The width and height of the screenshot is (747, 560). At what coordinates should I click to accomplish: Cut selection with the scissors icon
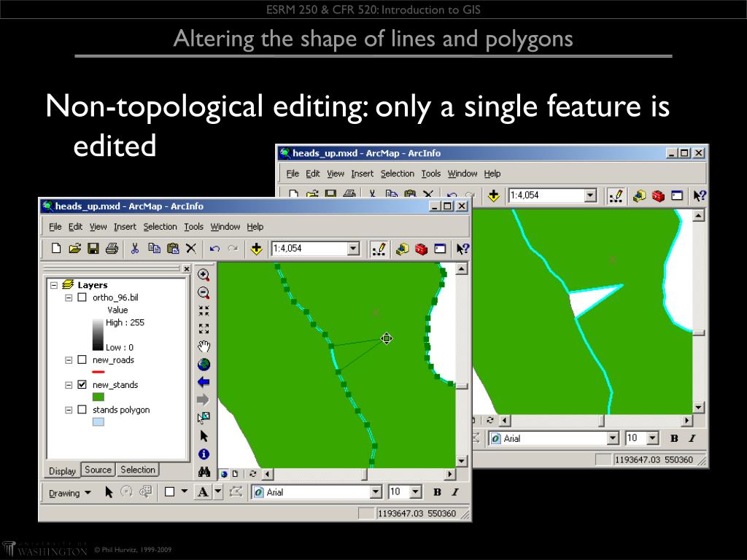[135, 248]
